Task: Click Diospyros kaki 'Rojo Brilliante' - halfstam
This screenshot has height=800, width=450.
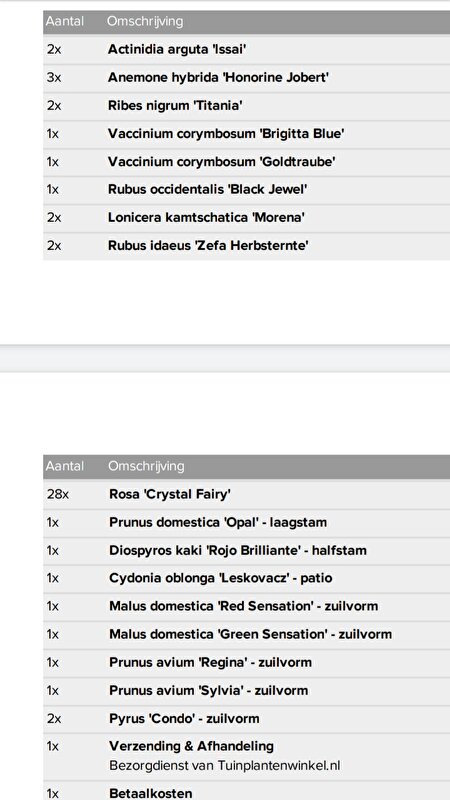Action: pyautogui.click(x=238, y=551)
